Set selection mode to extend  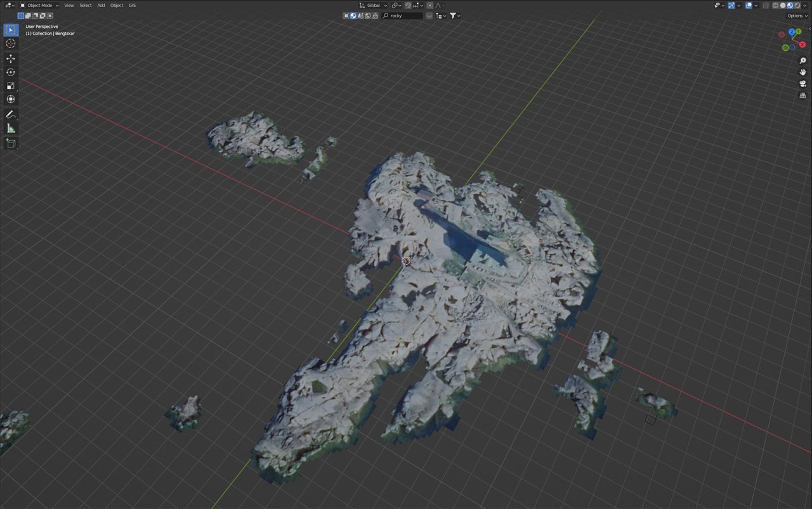(x=28, y=16)
